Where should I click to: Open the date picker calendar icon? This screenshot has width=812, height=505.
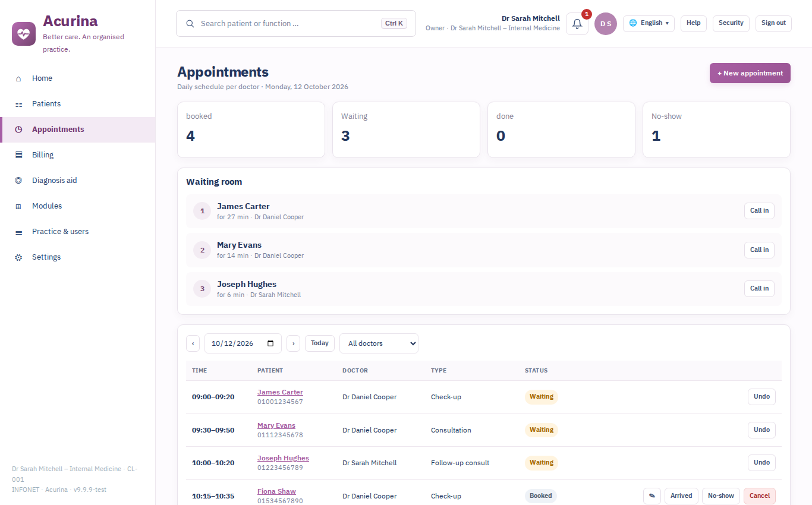pos(271,343)
